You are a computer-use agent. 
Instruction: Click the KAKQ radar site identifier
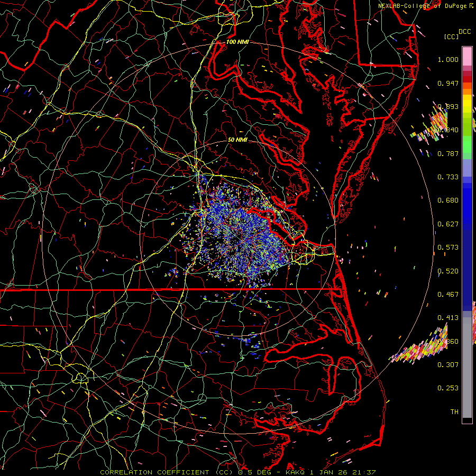click(296, 472)
